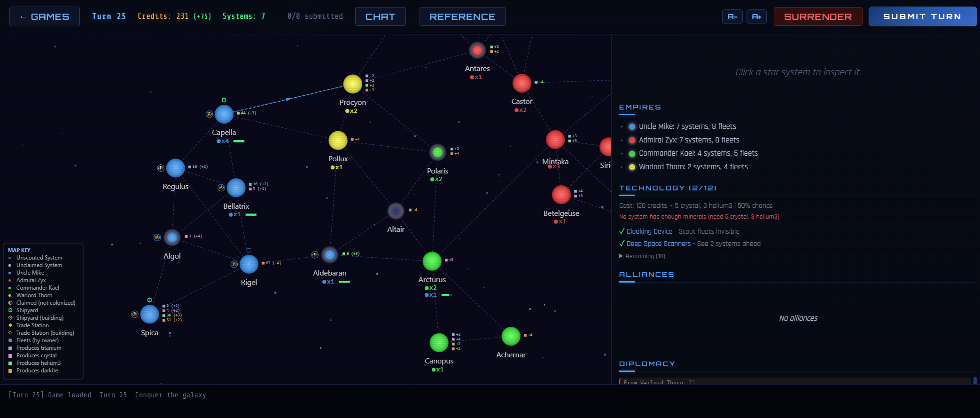
Task: Inspect the unclaimed Altair system
Action: click(396, 211)
